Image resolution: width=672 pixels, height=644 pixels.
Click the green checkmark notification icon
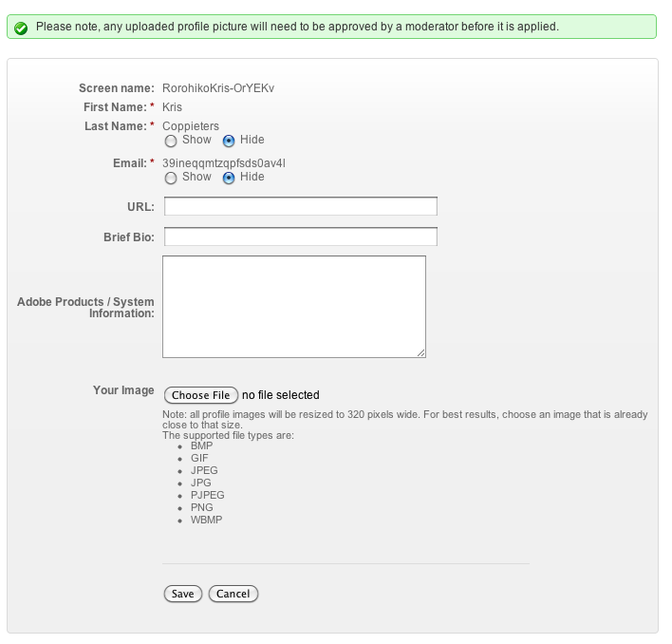[x=21, y=28]
